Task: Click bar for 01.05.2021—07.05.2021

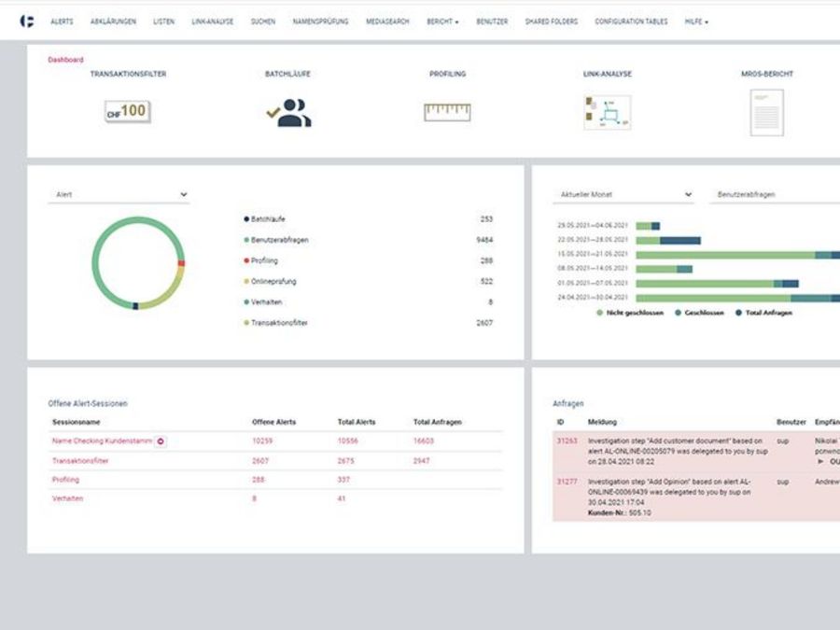Action: 717,284
